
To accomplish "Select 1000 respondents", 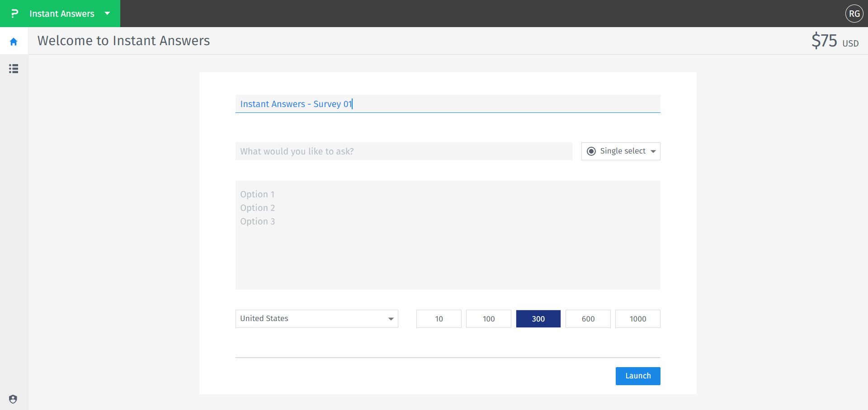I will point(637,318).
